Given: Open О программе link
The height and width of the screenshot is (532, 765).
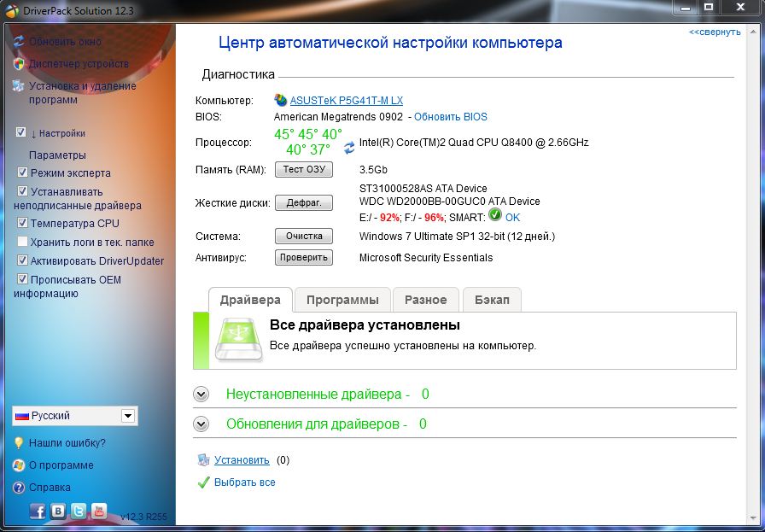Looking at the screenshot, I should pyautogui.click(x=61, y=465).
